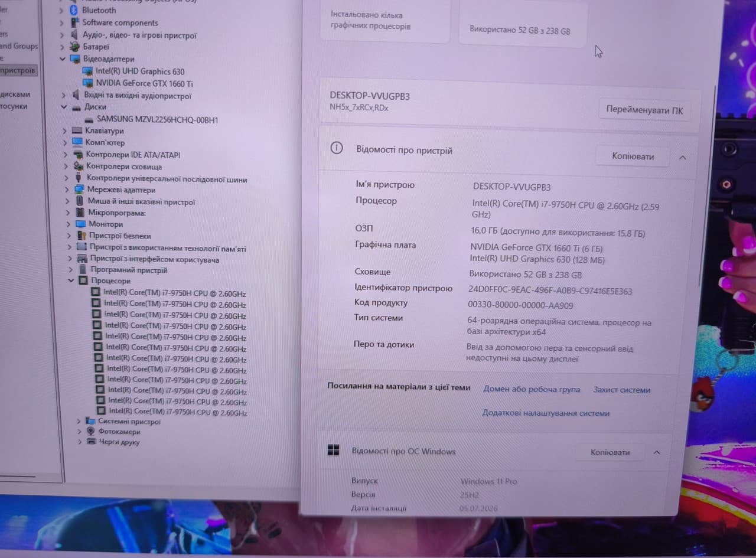The image size is (756, 558).
Task: Click the Монітори category icon
Action: pos(80,224)
